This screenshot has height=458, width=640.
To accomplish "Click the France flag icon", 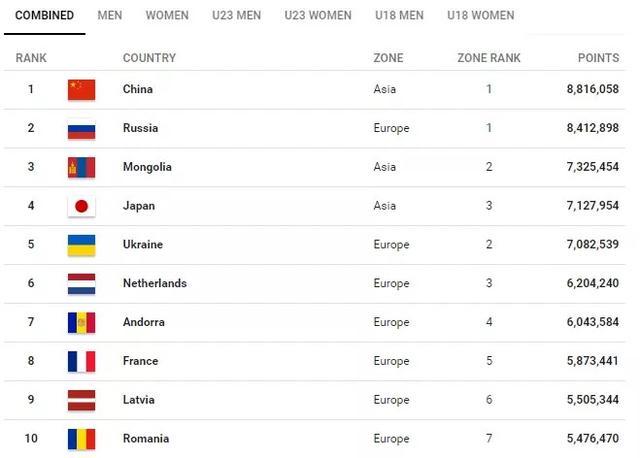I will (x=81, y=361).
